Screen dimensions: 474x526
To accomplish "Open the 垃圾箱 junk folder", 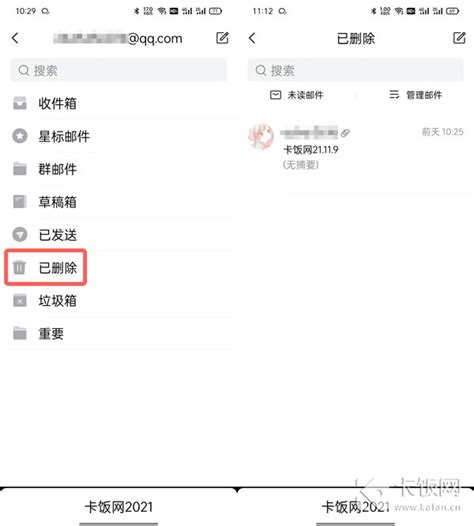I will pos(119,301).
